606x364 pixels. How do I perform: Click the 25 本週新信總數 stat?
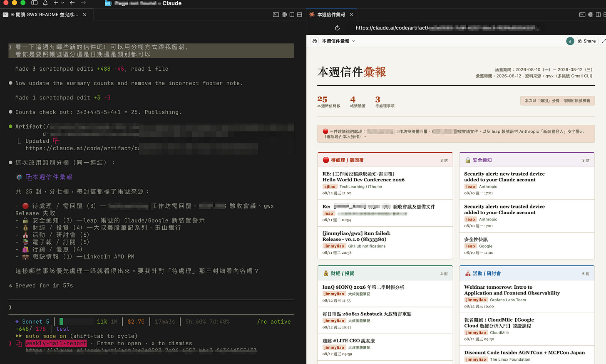(328, 102)
